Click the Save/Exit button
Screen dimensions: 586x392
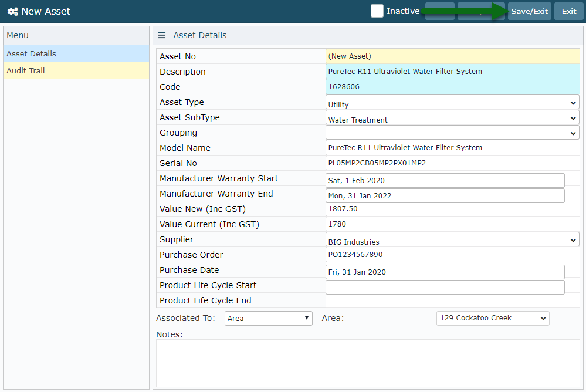pyautogui.click(x=529, y=11)
